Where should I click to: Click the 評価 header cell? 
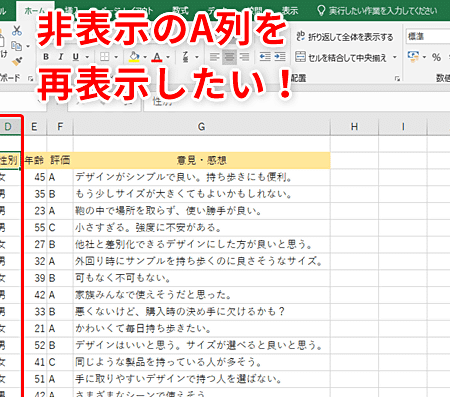coord(60,160)
